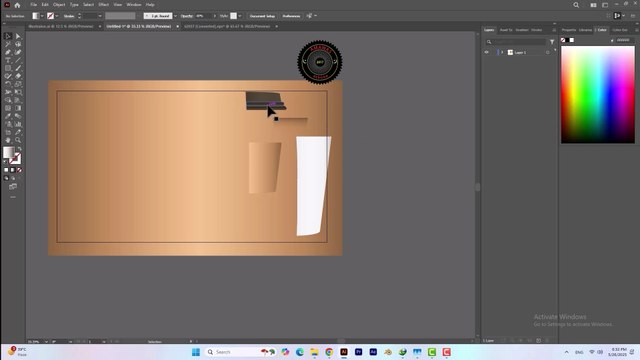640x360 pixels.
Task: Open the Edit Toolbar three-dots button
Action: 13,197
